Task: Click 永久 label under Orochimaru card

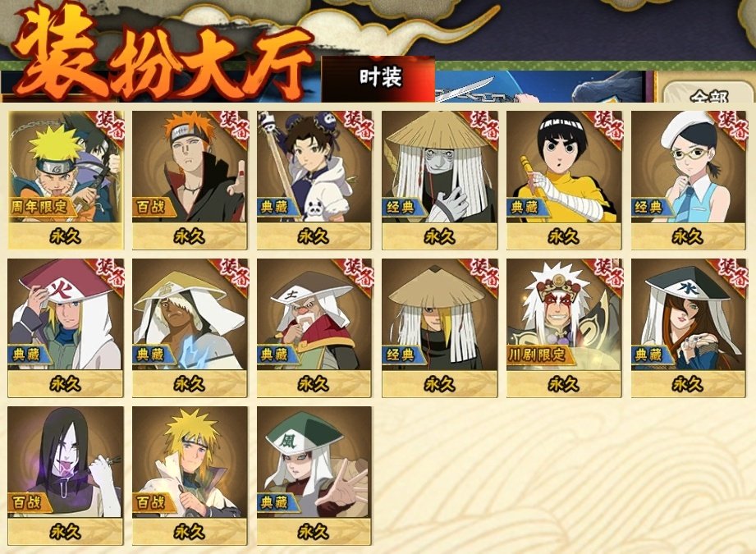Action: (66, 532)
